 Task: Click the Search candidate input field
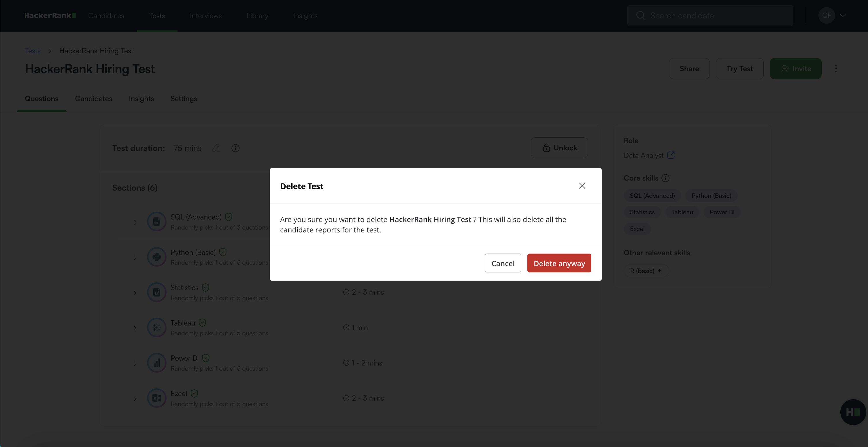pos(710,16)
